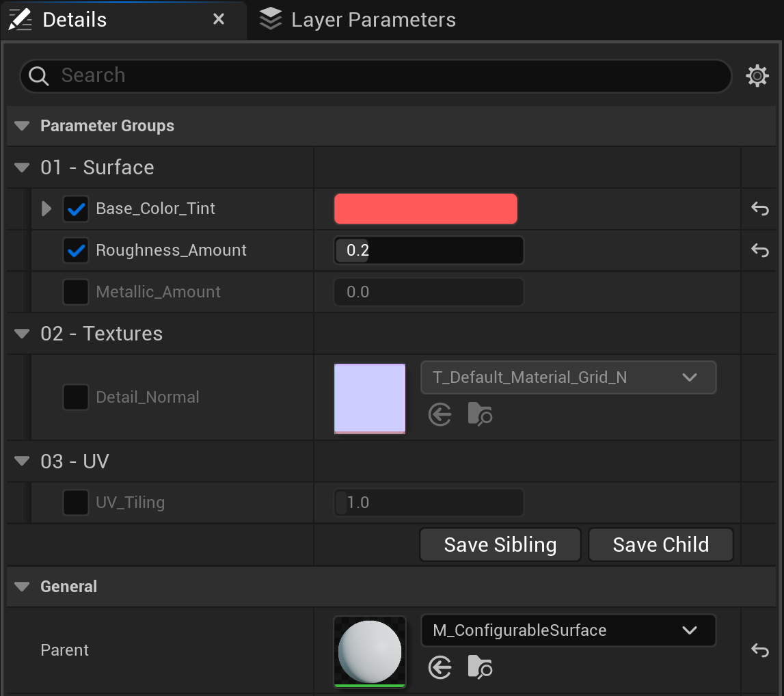Open the details view settings gear

[x=757, y=76]
